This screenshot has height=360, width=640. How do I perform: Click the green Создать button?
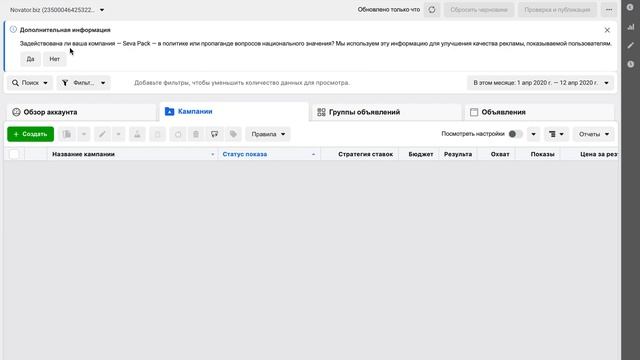[x=31, y=134]
